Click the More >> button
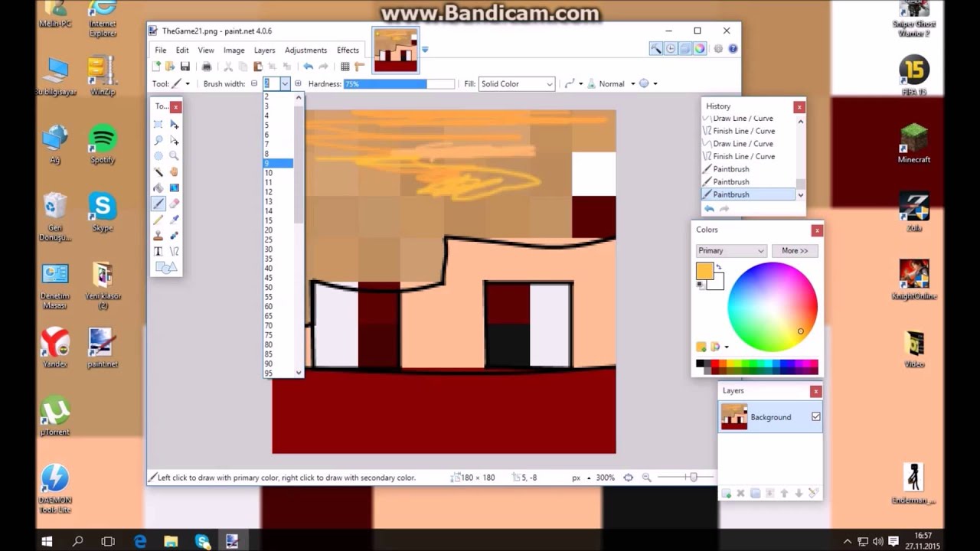980x551 pixels. click(x=794, y=251)
